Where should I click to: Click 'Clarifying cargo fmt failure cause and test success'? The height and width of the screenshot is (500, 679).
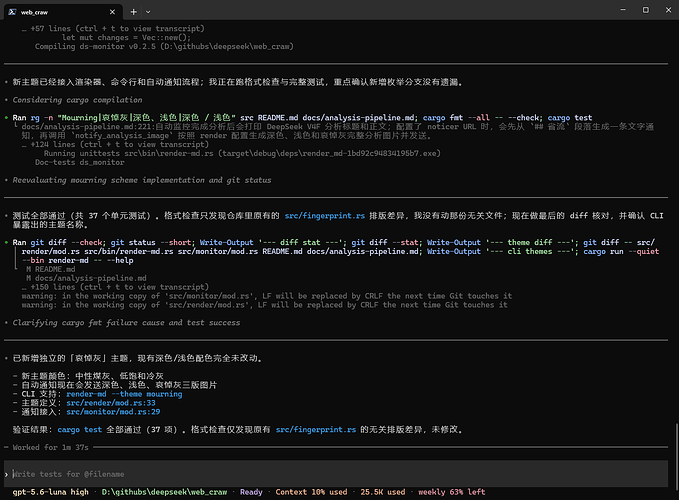[x=126, y=323]
